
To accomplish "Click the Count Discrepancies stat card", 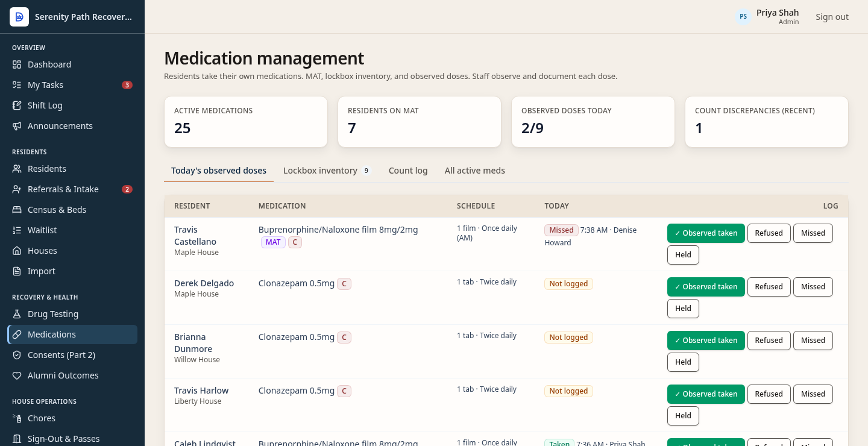I will [x=767, y=122].
